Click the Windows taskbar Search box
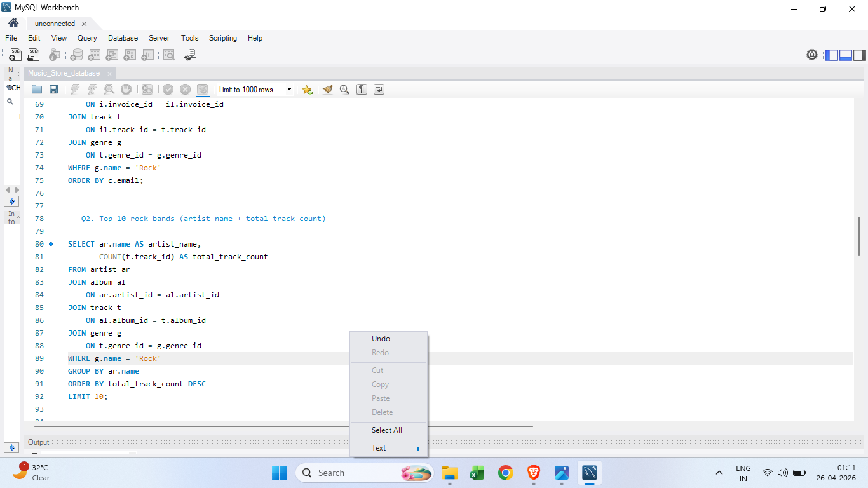This screenshot has height=488, width=868. pyautogui.click(x=365, y=473)
